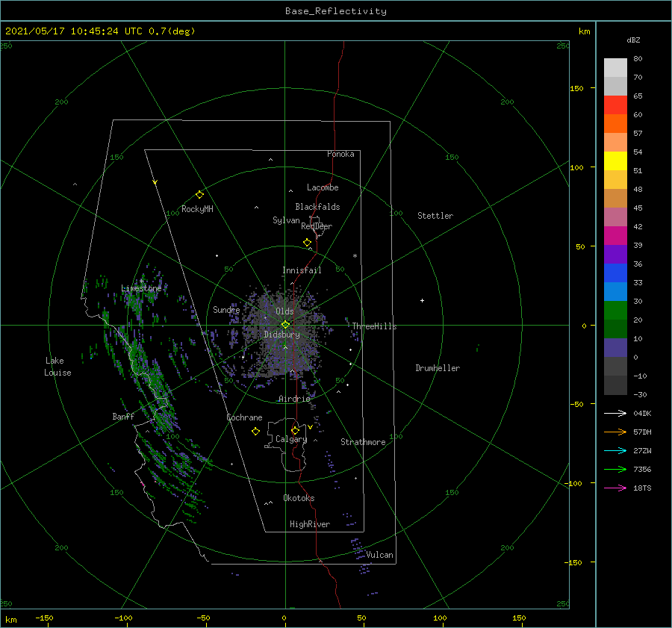Click the Airdrie label
The height and width of the screenshot is (628, 672).
pyautogui.click(x=294, y=399)
